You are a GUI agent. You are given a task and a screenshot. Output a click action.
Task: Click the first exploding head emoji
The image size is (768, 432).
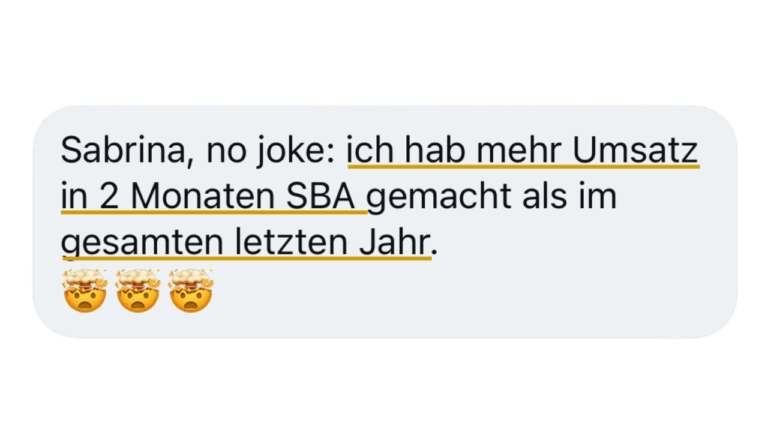coord(85,290)
